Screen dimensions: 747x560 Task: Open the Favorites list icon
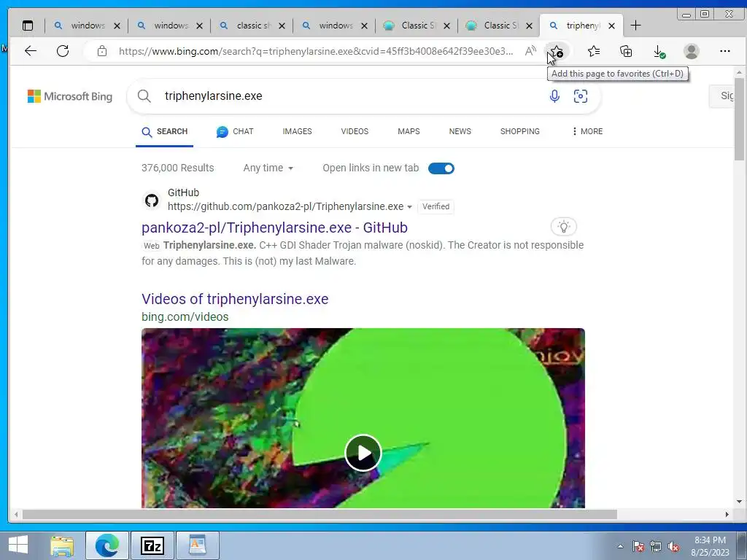click(594, 51)
